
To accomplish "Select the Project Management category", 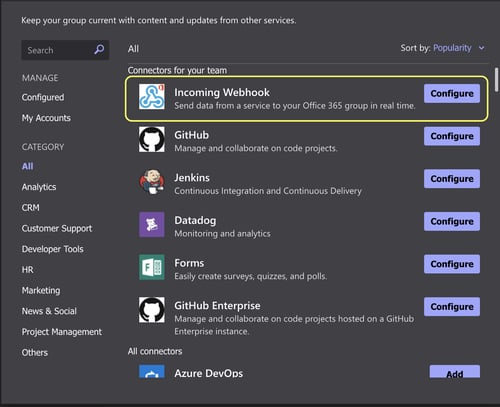I will (x=62, y=332).
